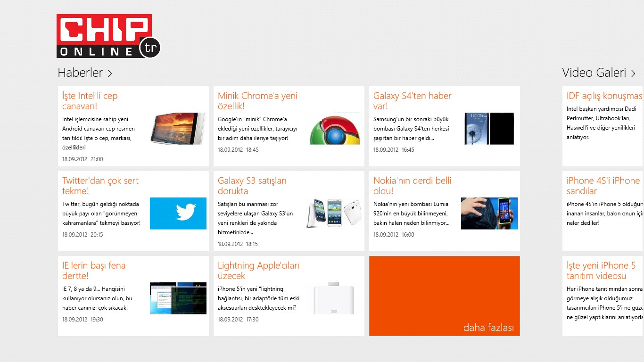Click the IE screenshot thumbnail
The width and height of the screenshot is (644, 362).
tap(178, 298)
